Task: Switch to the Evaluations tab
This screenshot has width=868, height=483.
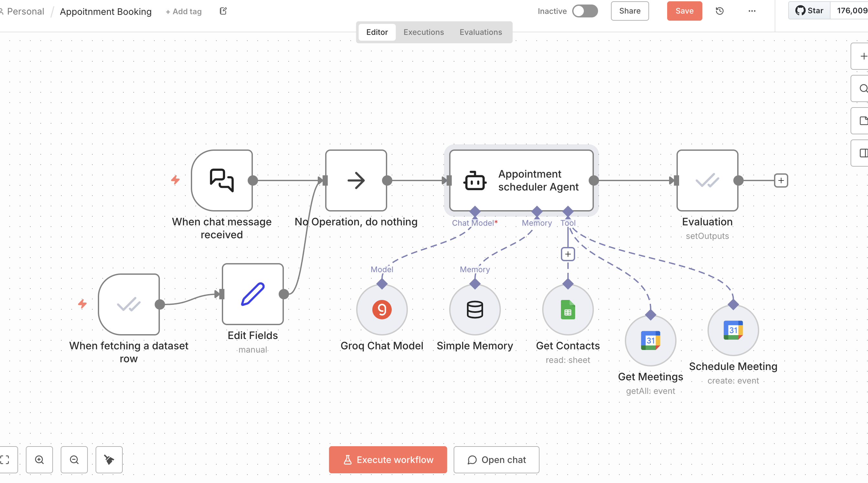Action: (x=480, y=32)
